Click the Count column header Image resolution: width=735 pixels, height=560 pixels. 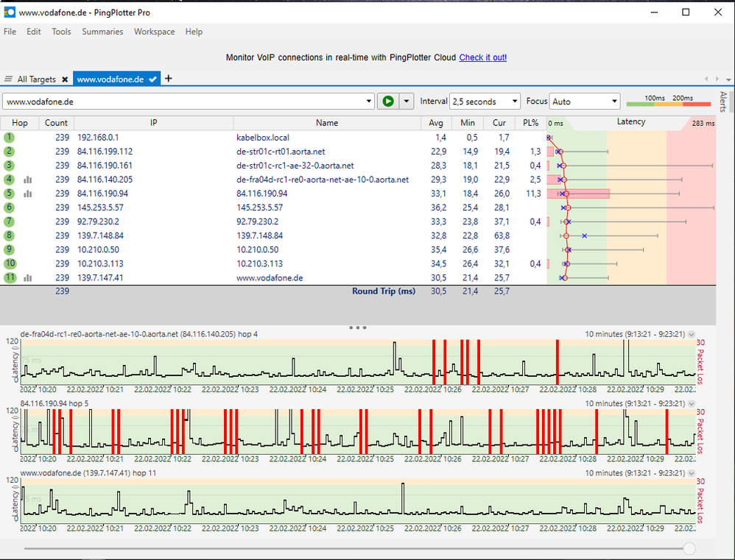coord(56,123)
